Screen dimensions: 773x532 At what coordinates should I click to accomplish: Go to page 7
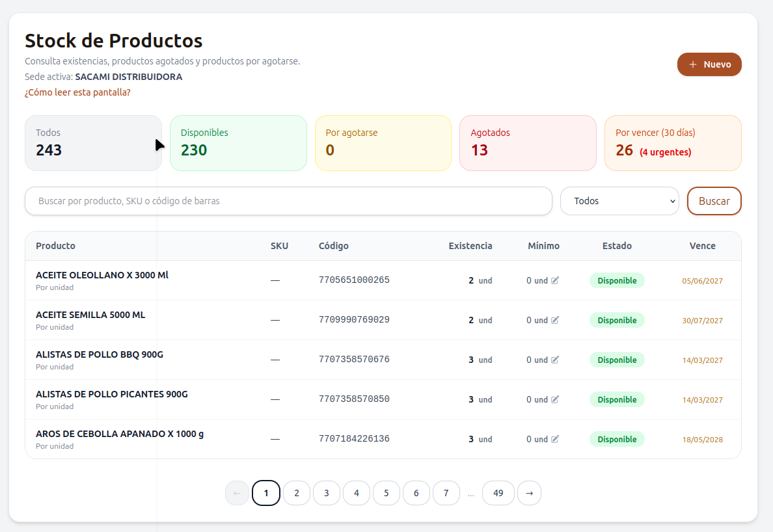click(446, 493)
